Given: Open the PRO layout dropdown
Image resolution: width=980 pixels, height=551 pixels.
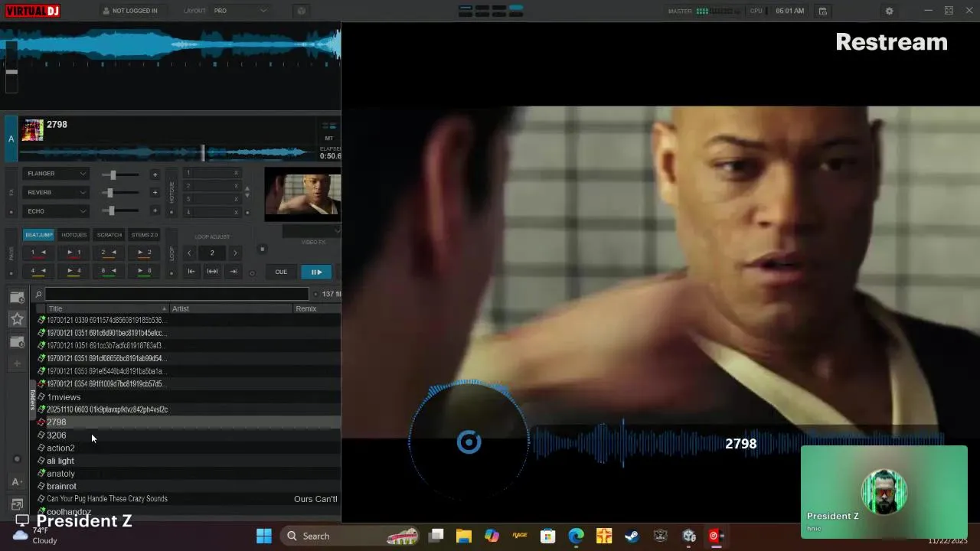Looking at the screenshot, I should [x=240, y=11].
